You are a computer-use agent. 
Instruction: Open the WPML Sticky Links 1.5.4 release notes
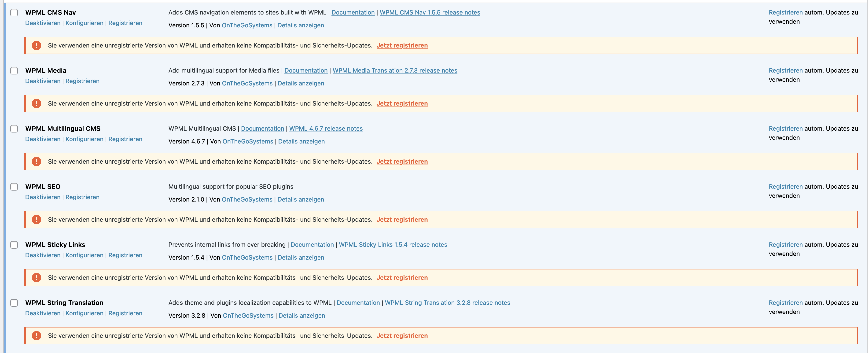click(393, 245)
